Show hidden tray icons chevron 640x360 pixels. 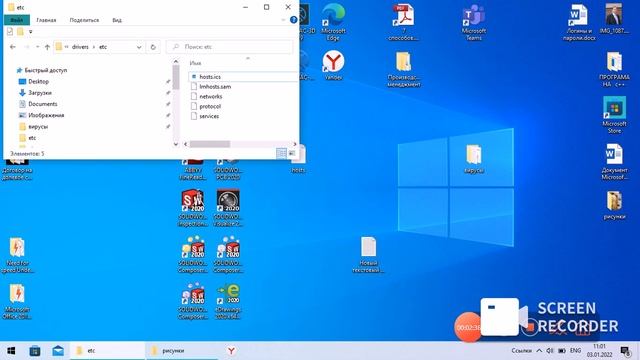coord(539,351)
